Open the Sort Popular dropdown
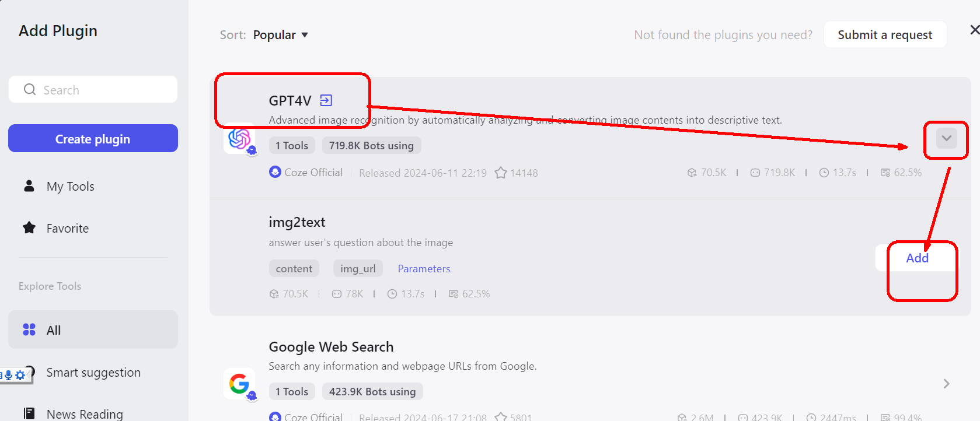Screen dimensions: 980x421 coord(281,35)
